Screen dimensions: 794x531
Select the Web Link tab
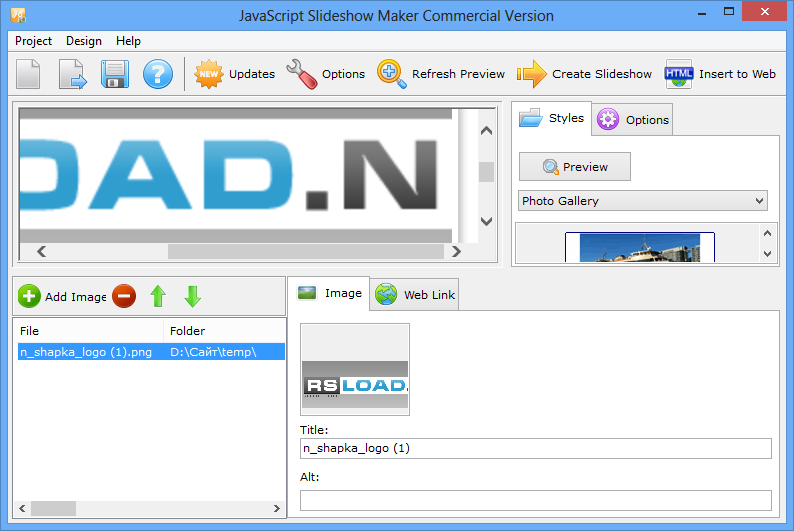415,295
